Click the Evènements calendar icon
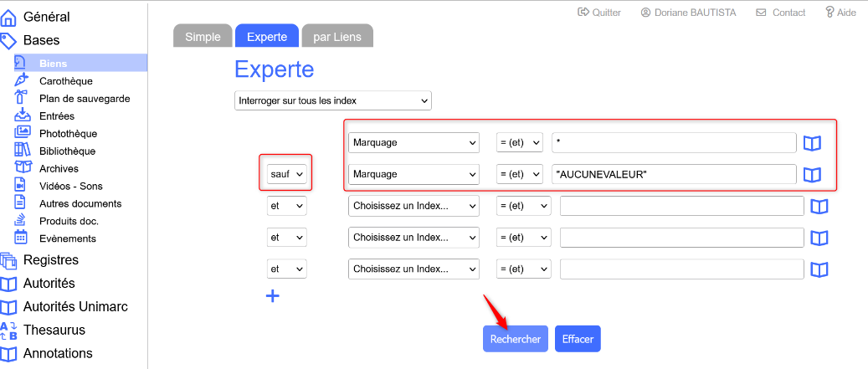The image size is (868, 369). (x=23, y=238)
